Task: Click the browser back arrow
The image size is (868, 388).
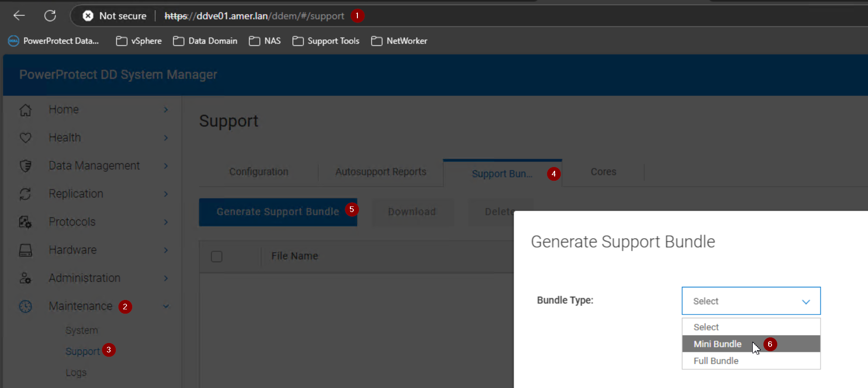Action: tap(19, 16)
